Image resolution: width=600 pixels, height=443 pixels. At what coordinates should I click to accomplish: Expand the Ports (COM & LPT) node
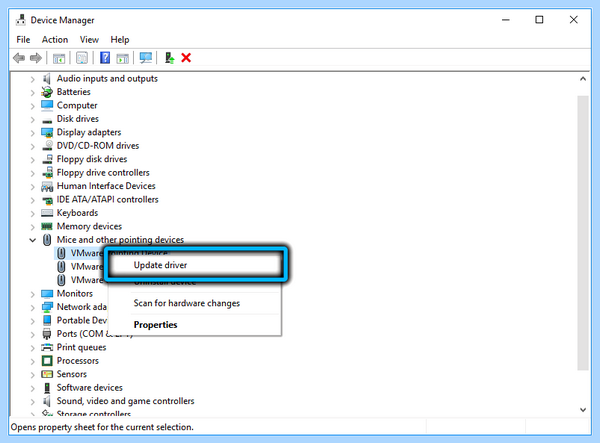[x=33, y=334]
